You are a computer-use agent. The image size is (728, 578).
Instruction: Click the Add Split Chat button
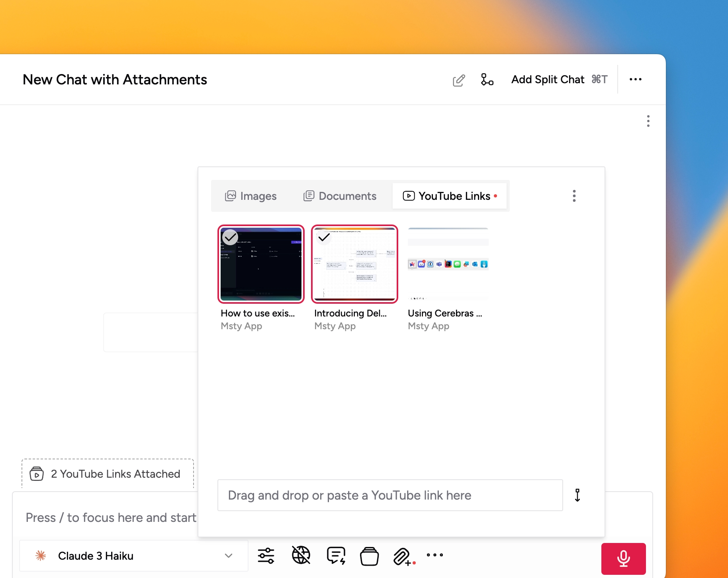click(x=548, y=79)
